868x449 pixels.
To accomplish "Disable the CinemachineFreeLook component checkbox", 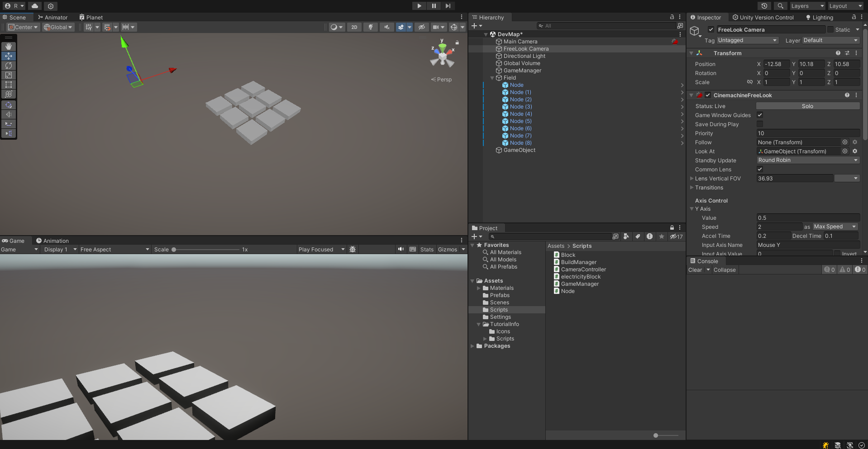I will (708, 95).
